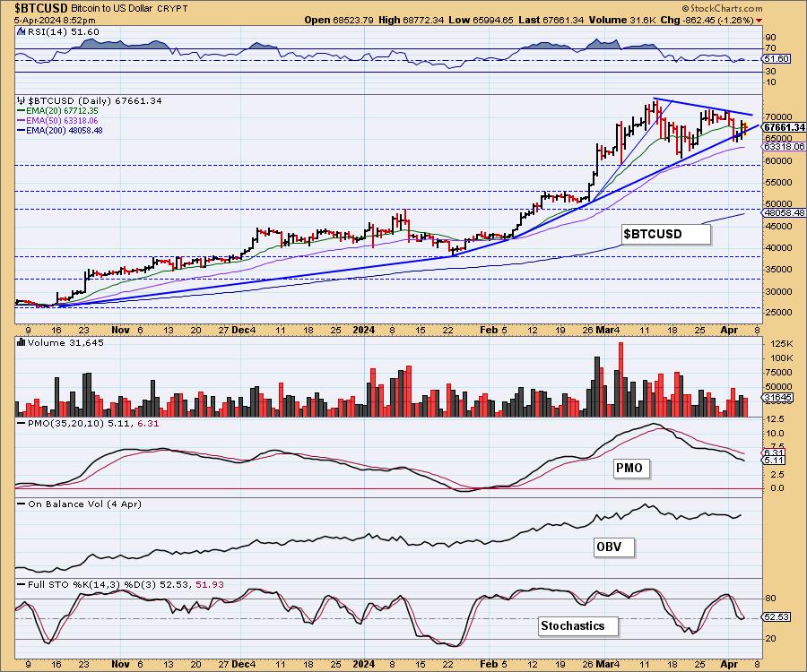This screenshot has width=807, height=672.
Task: Click the candlestick icon before $BTCUSD (Daily)
Action: pos(21,100)
